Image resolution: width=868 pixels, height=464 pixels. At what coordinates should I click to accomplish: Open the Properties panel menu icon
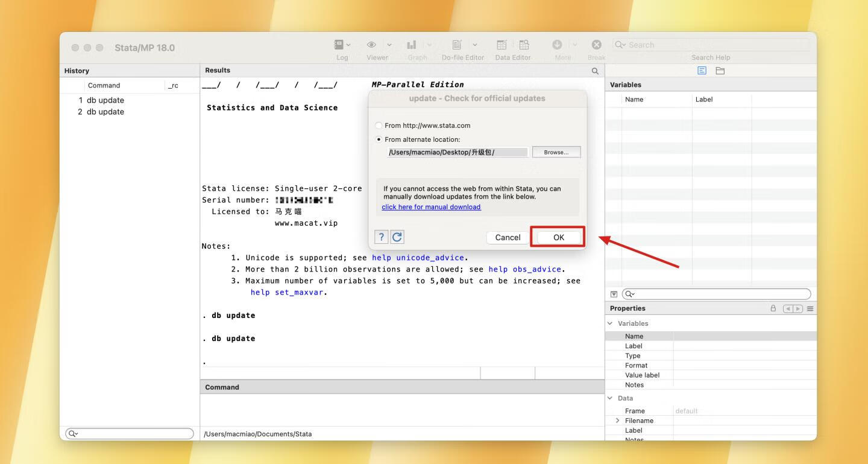[810, 308]
